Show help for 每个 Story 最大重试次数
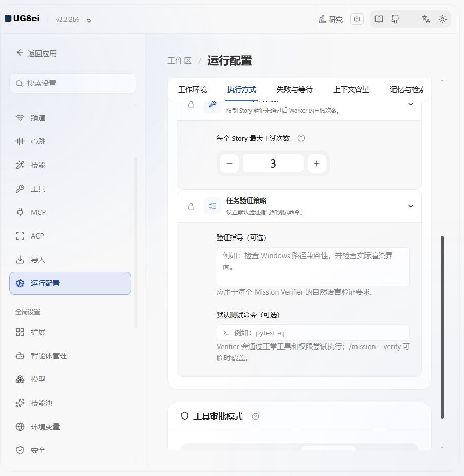Viewport: 464px width, 476px height. tap(301, 138)
